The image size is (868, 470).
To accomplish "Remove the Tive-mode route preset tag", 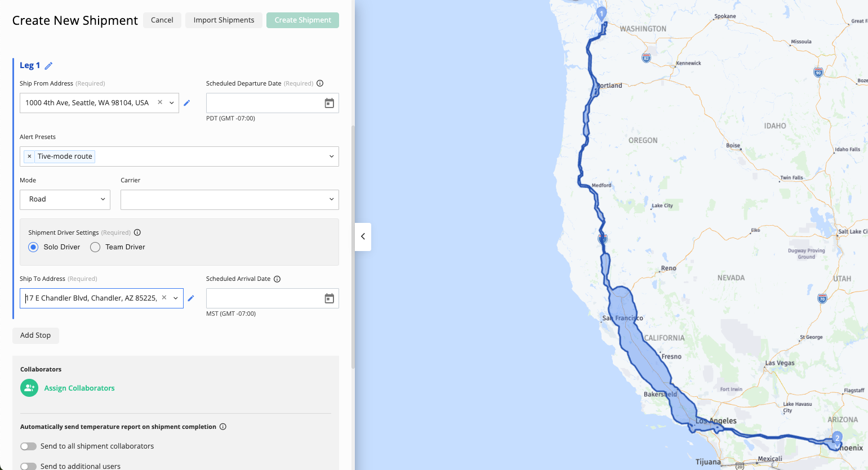I will (x=29, y=156).
